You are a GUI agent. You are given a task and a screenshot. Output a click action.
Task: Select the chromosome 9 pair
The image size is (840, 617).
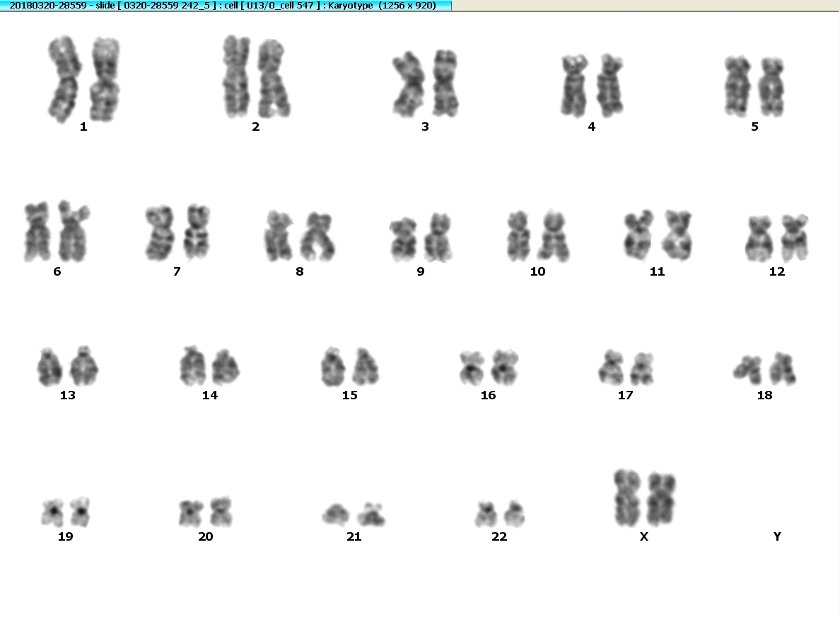(x=421, y=237)
